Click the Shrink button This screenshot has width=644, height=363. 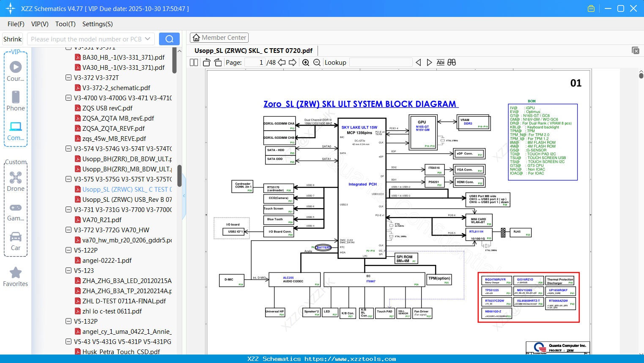pos(13,39)
